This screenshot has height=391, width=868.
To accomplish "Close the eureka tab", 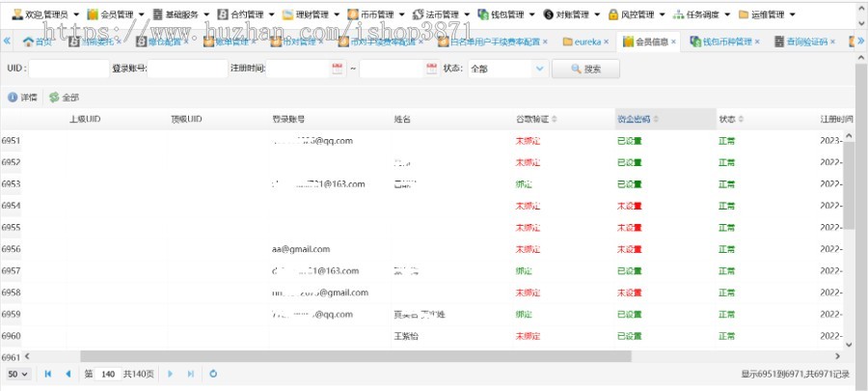I will pos(607,42).
